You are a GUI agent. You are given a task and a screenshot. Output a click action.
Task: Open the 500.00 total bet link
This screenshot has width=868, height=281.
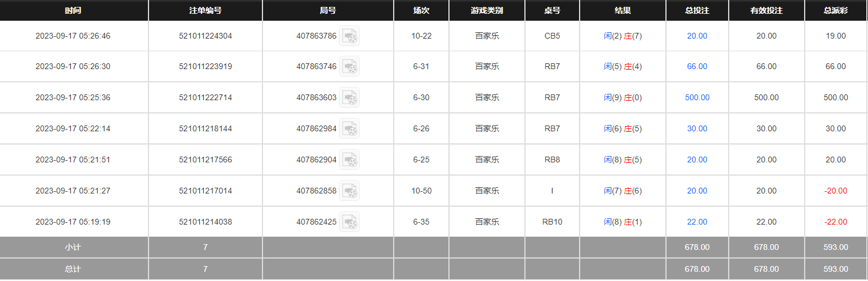(697, 97)
